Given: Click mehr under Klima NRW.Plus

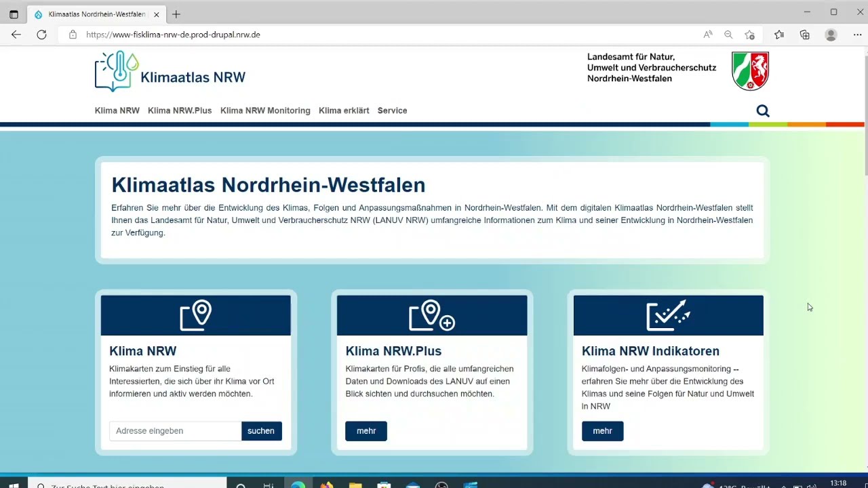Looking at the screenshot, I should point(366,431).
